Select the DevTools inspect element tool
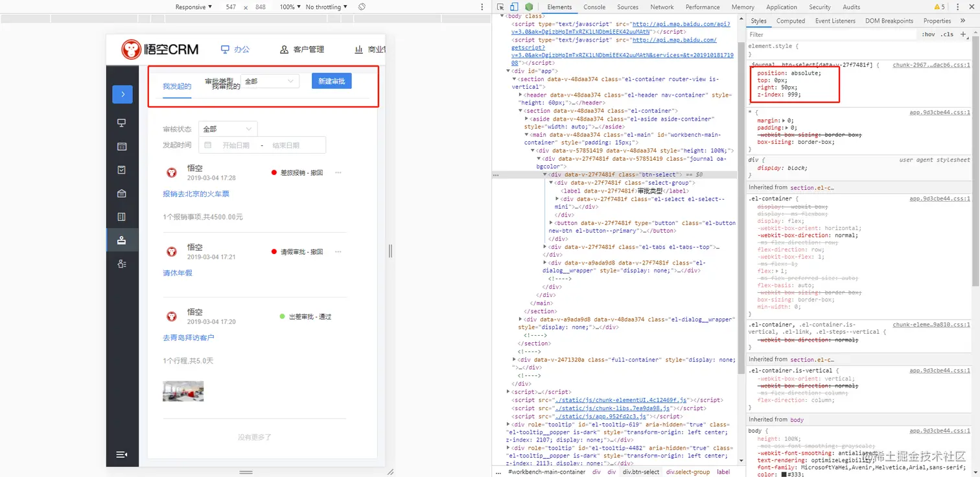Screen dimensions: 980x477 pyautogui.click(x=500, y=7)
